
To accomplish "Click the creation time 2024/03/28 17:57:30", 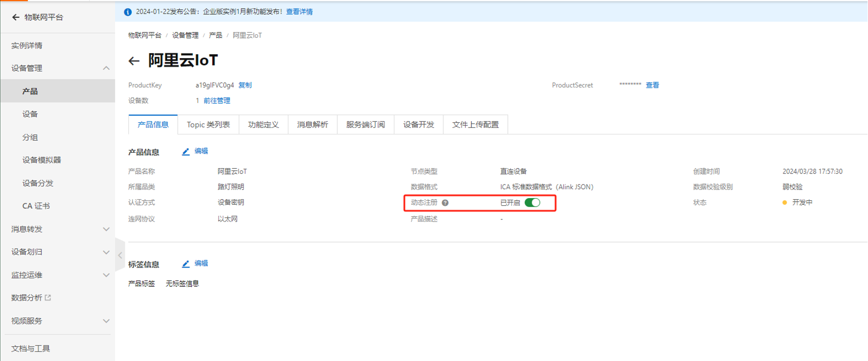I will [812, 172].
